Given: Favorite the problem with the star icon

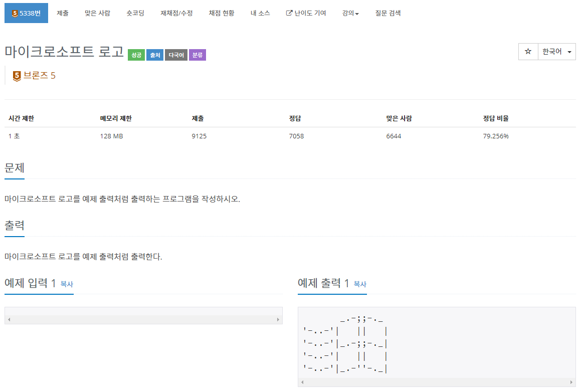Looking at the screenshot, I should coord(528,51).
